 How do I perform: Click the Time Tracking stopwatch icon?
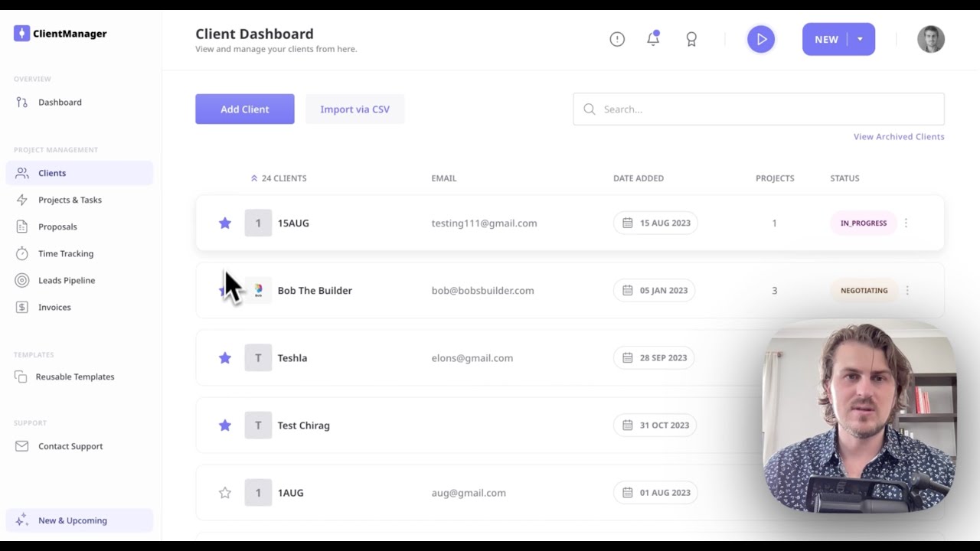pos(21,253)
